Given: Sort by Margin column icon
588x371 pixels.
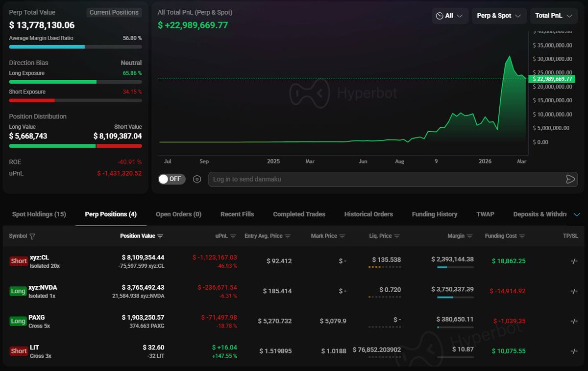Looking at the screenshot, I should point(470,236).
